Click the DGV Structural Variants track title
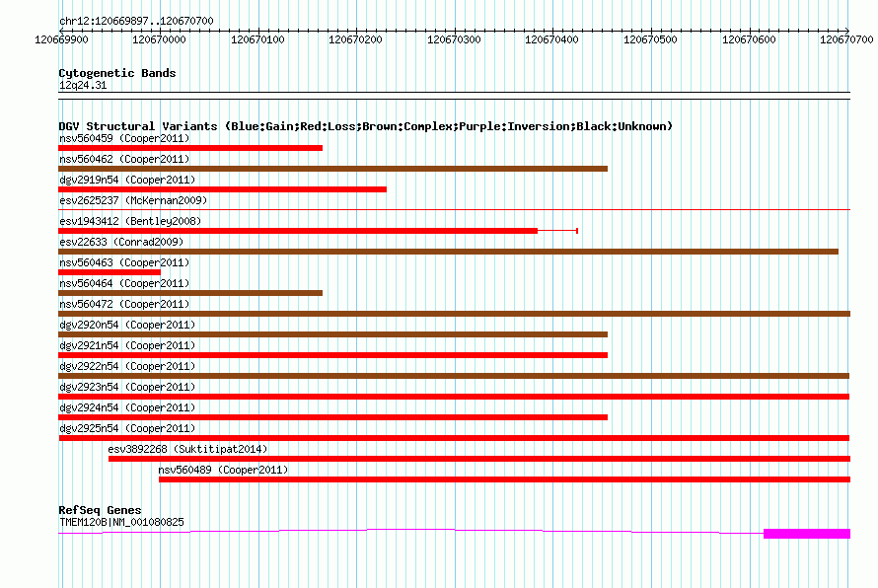 [x=365, y=126]
